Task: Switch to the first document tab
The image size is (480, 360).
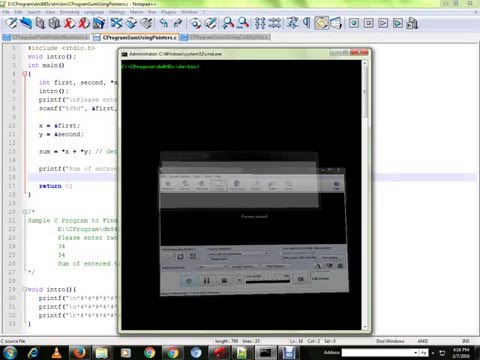Action: [x=46, y=37]
